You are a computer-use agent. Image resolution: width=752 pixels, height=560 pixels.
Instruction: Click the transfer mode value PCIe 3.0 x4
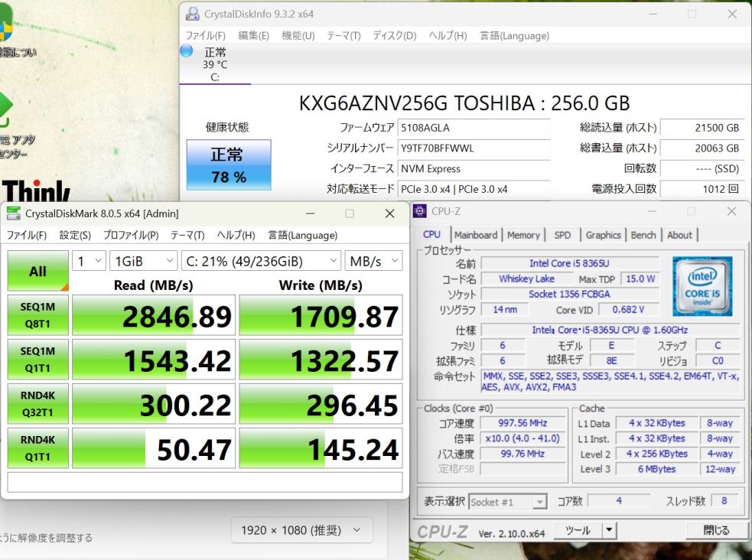pos(474,189)
